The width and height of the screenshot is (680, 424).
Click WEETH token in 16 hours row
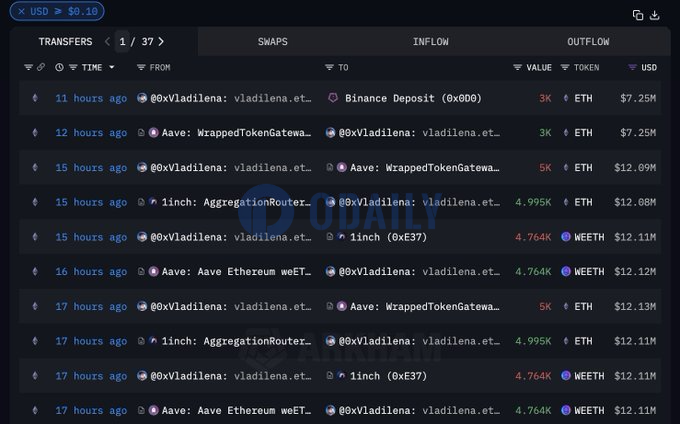pos(589,272)
